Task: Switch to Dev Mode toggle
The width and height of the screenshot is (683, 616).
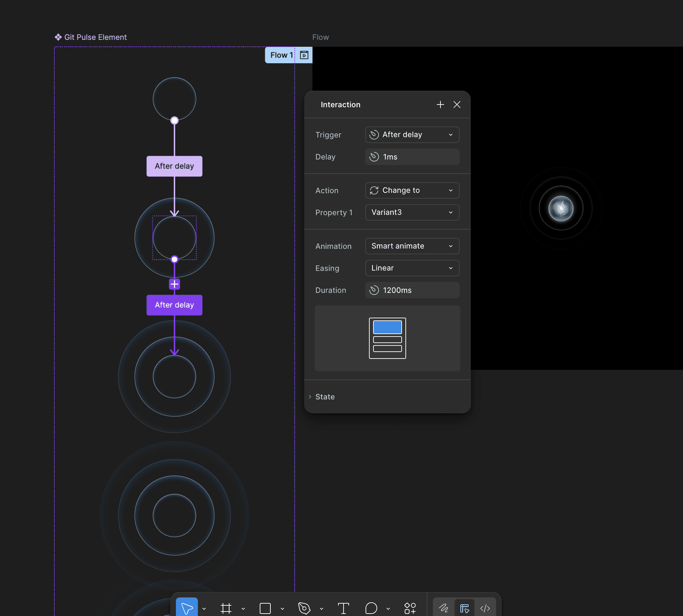Action: coord(485,608)
